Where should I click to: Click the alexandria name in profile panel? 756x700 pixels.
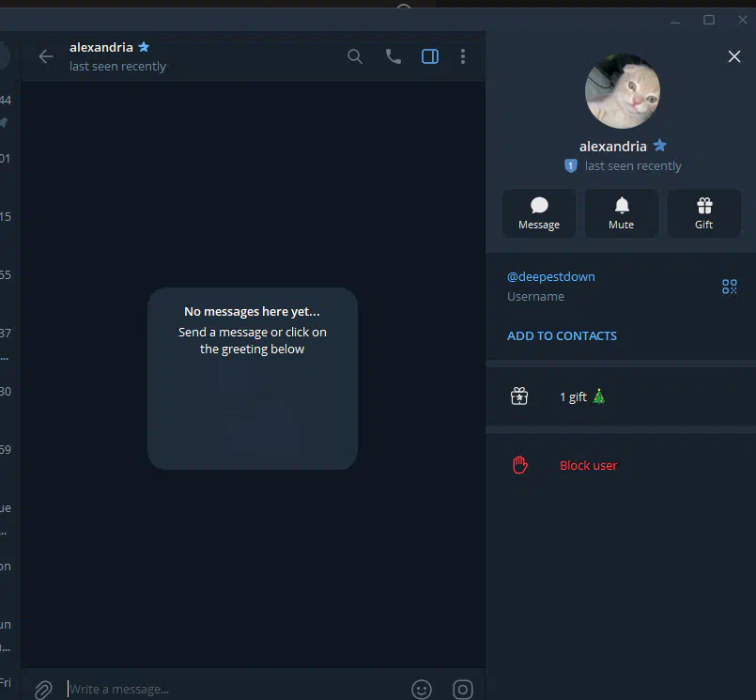click(613, 147)
